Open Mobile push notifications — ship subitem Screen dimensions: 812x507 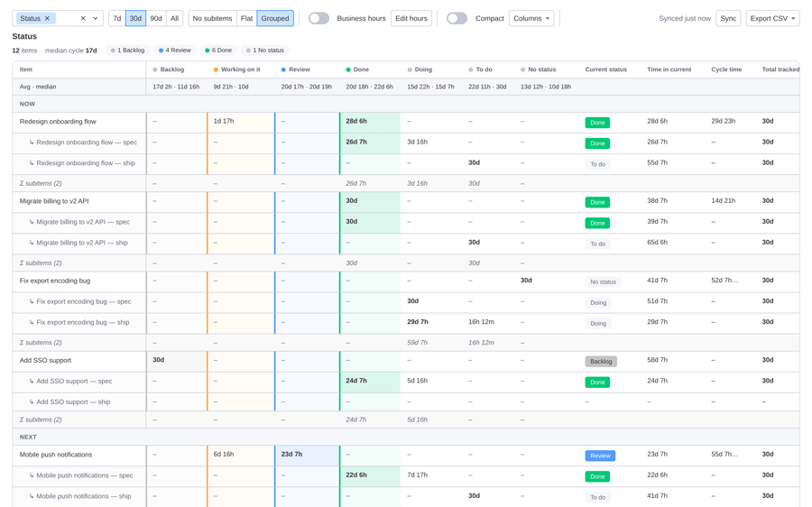(83, 497)
